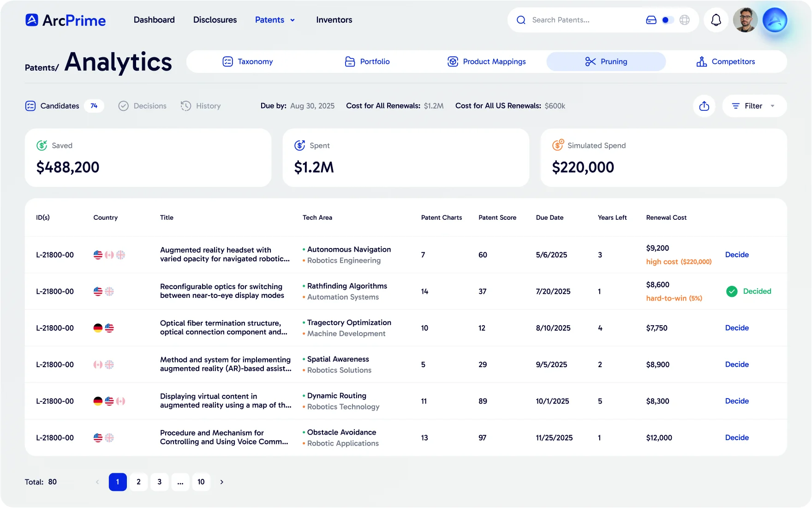Open the user profile avatar
The height and width of the screenshot is (508, 812).
tap(745, 20)
